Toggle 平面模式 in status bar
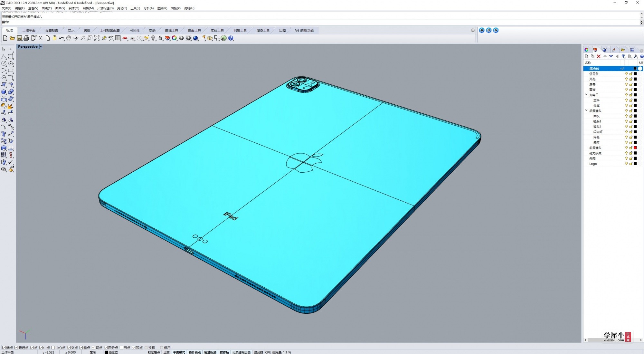The image size is (644, 354). point(179,352)
